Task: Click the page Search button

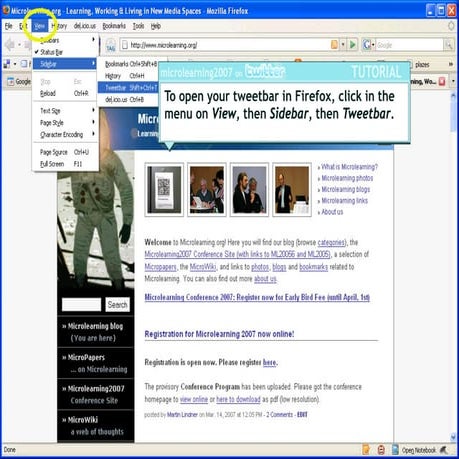Action: point(118,305)
